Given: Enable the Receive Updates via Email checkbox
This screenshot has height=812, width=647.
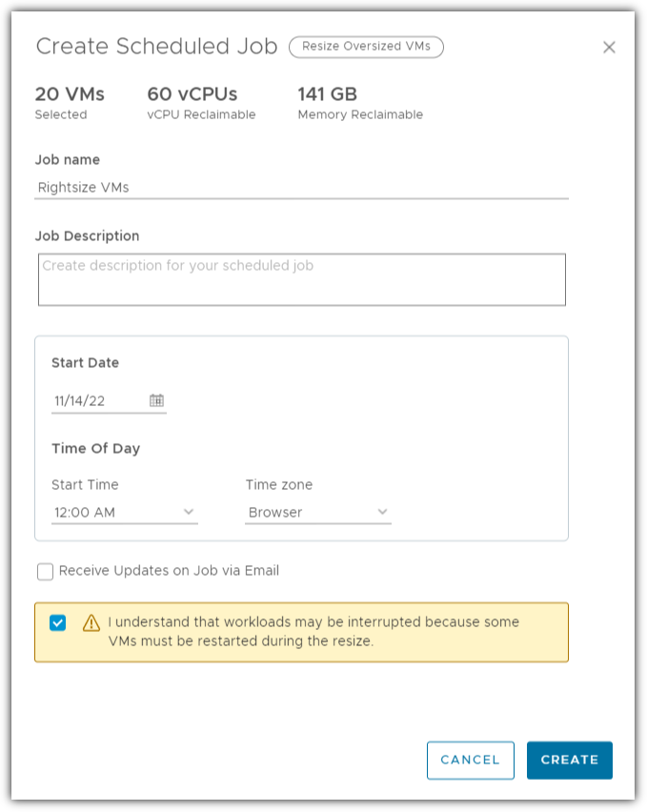Looking at the screenshot, I should click(46, 572).
